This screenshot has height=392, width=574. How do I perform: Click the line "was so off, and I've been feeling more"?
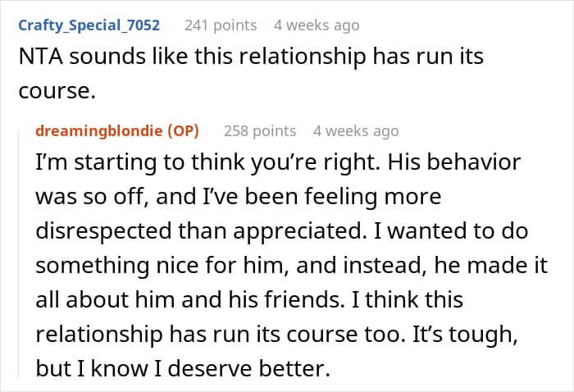239,197
